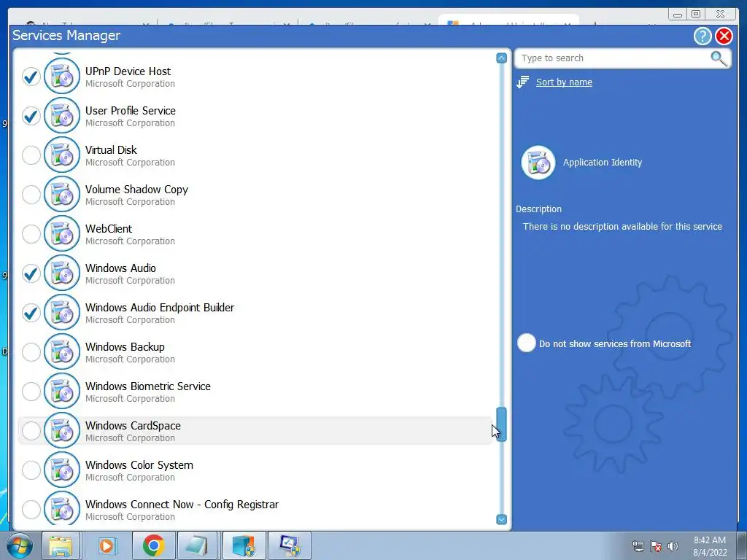The image size is (747, 560).
Task: Click the taskbar clock showing 8:42 AM
Action: click(709, 546)
